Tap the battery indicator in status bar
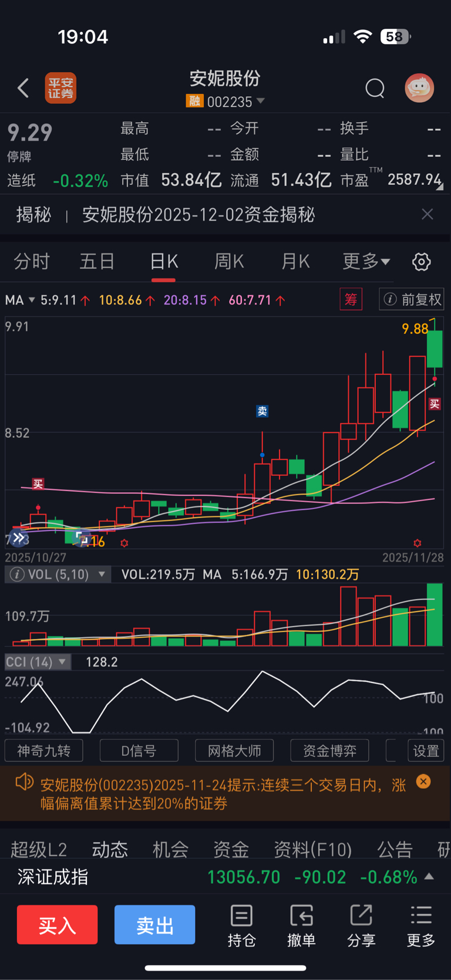This screenshot has height=980, width=451. pos(395,37)
